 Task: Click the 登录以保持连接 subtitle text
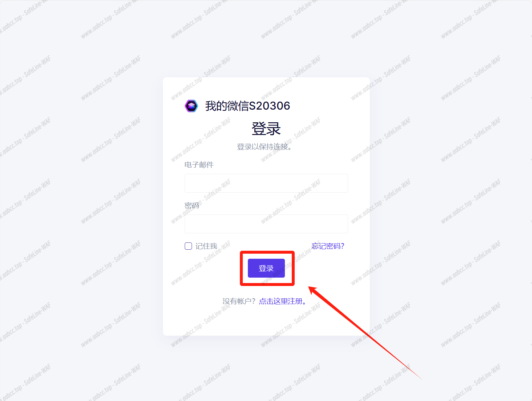coord(264,147)
